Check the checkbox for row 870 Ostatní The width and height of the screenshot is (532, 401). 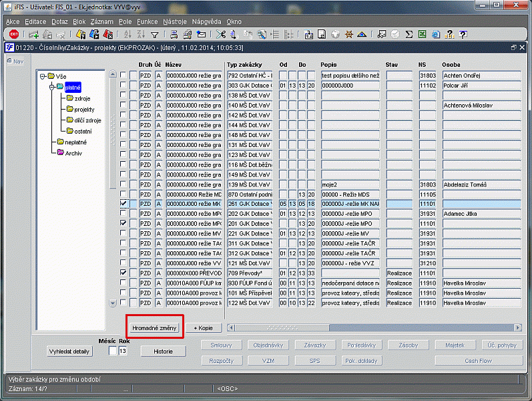pos(123,194)
